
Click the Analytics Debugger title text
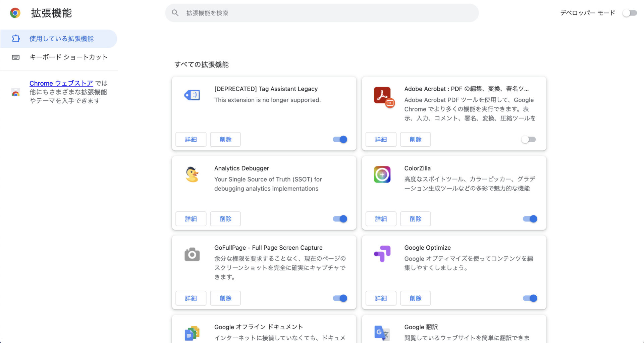pos(241,168)
